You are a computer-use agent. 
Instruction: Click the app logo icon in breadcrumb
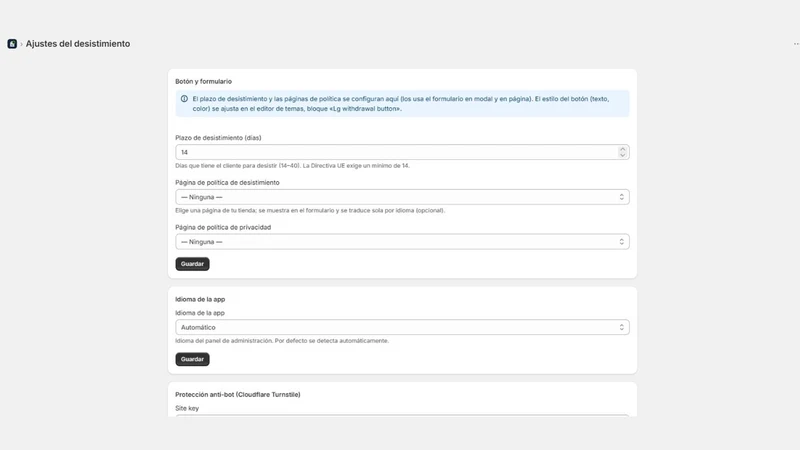click(12, 44)
